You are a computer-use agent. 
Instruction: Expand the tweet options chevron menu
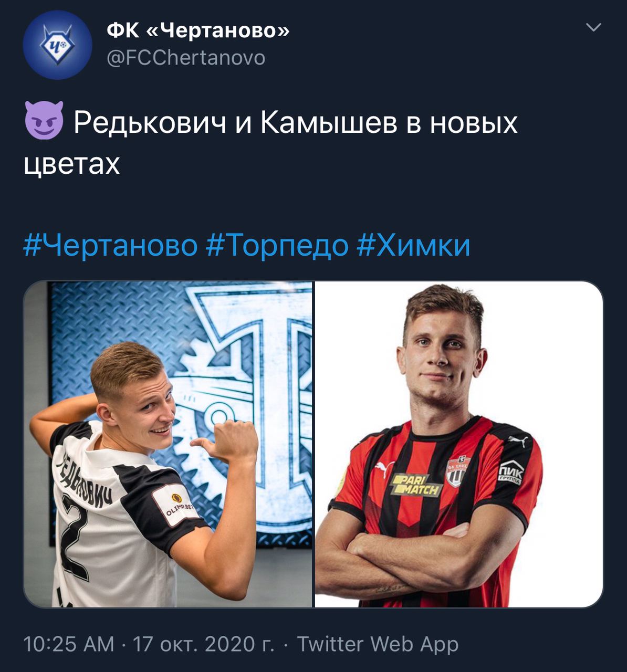coord(593,27)
